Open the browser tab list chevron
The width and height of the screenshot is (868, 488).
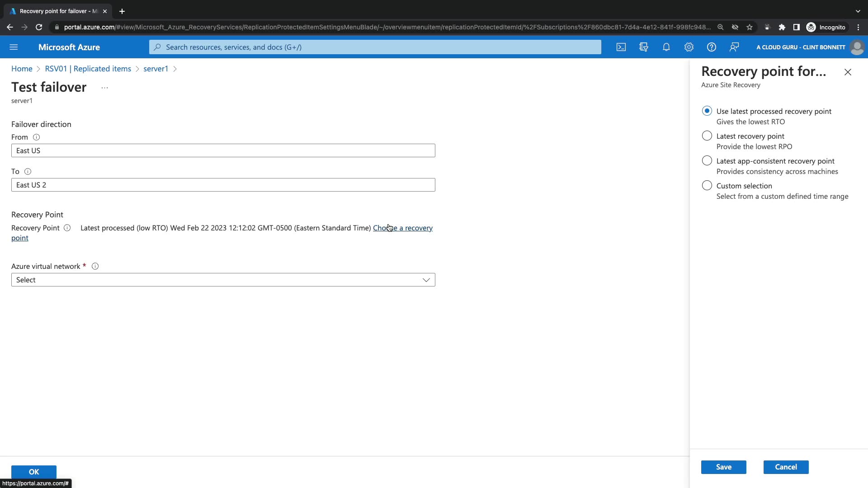(x=858, y=11)
